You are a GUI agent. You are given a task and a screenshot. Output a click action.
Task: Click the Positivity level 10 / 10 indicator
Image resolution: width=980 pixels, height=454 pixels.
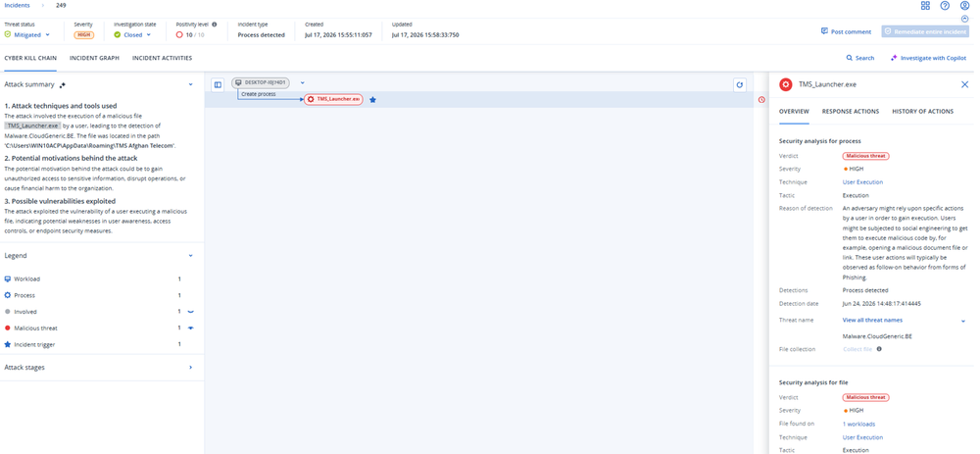[x=190, y=35]
